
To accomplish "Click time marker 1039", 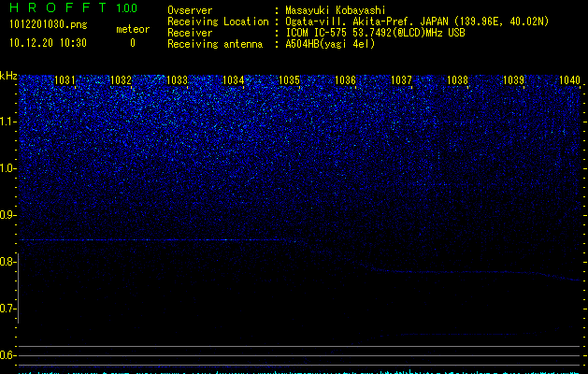I will 514,80.
